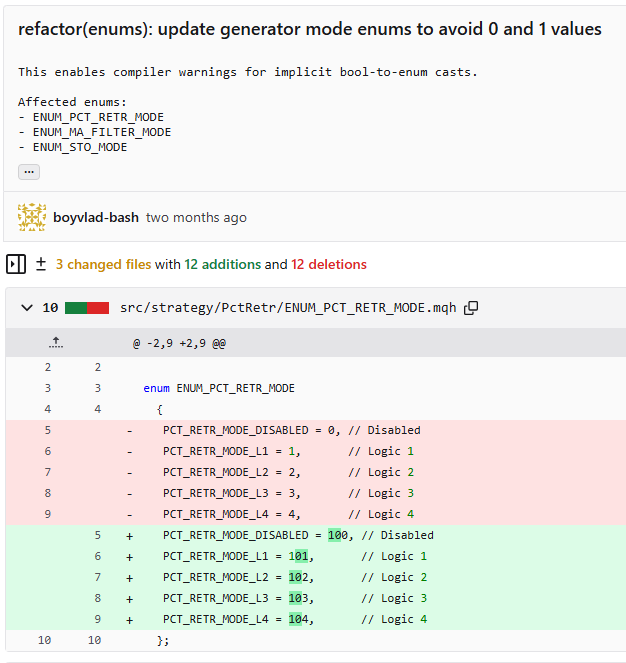Click the plus-minus diff stats icon
This screenshot has width=626, height=663.
click(x=41, y=265)
